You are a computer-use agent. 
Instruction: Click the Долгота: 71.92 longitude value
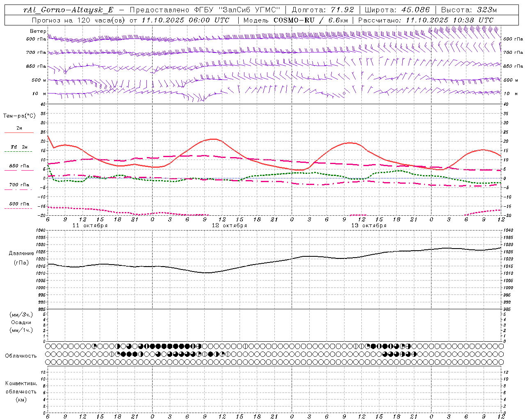tap(323, 10)
